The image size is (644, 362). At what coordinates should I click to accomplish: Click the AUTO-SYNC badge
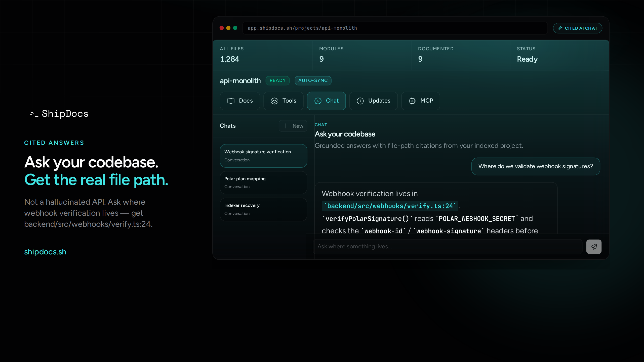pos(313,80)
